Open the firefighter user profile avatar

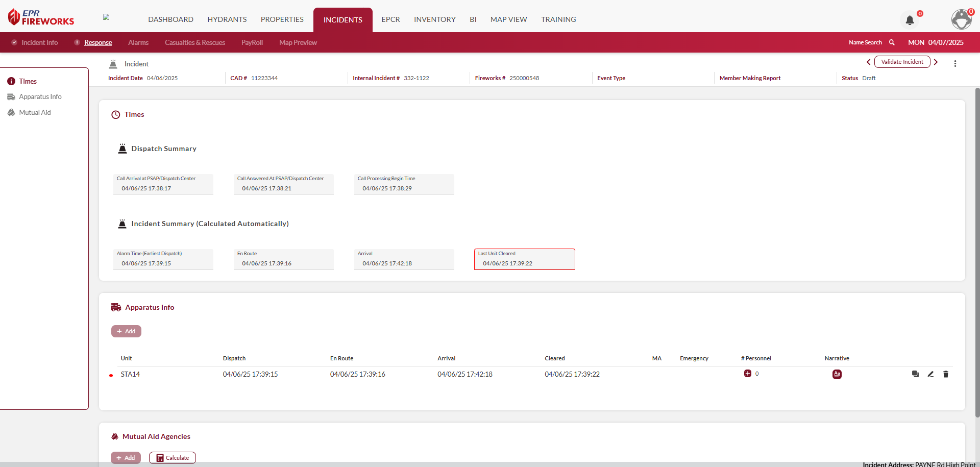pyautogui.click(x=961, y=19)
